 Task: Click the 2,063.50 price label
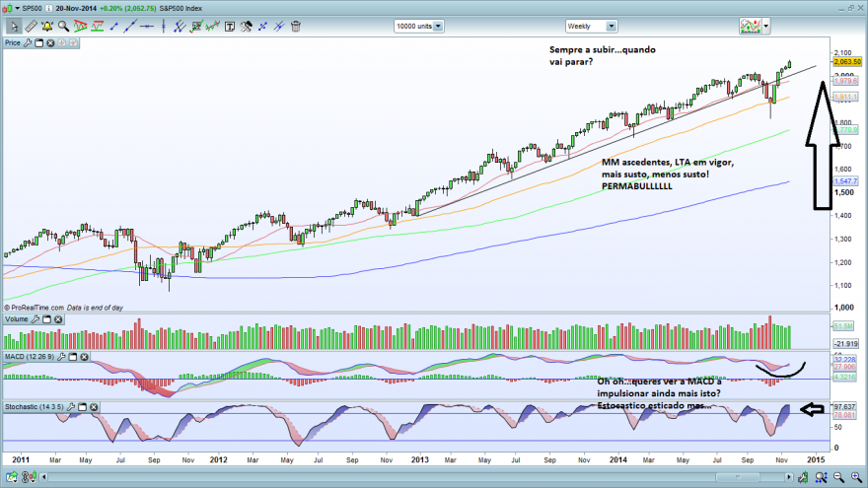coord(847,62)
